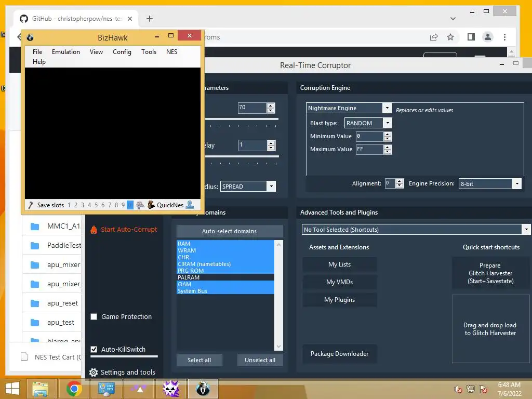Click the Settings and tools gear icon

94,372
